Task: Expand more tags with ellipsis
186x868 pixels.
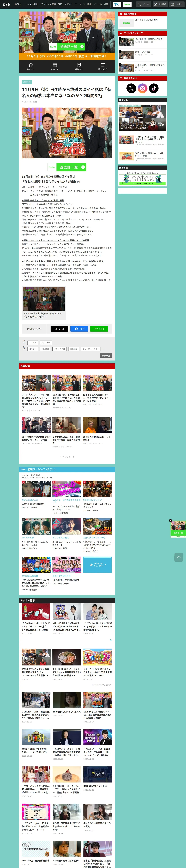Action: 105,349
